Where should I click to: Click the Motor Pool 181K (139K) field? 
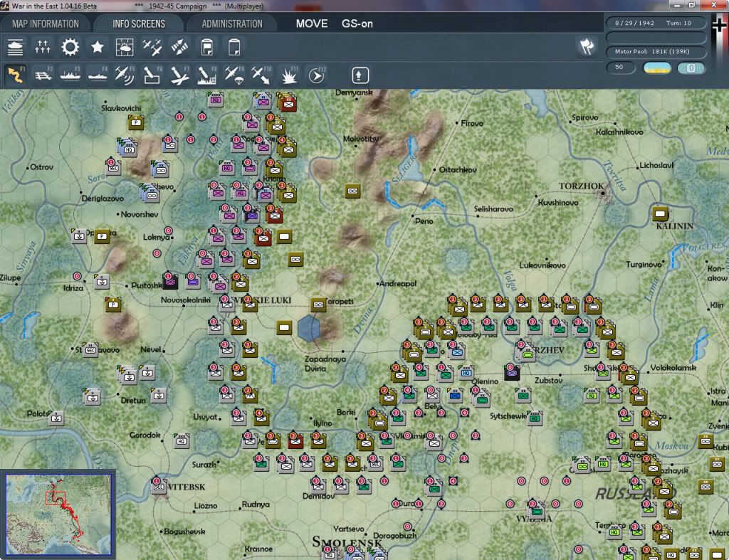(656, 51)
